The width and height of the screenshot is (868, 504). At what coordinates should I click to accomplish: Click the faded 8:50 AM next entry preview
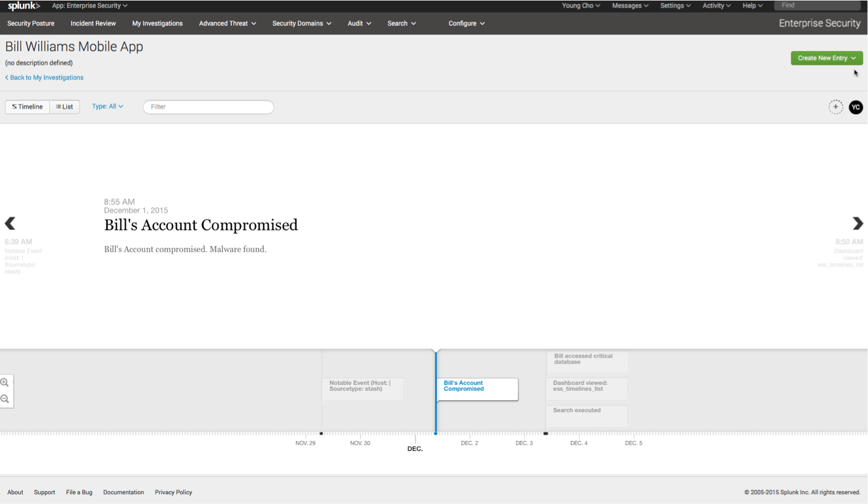click(840, 253)
